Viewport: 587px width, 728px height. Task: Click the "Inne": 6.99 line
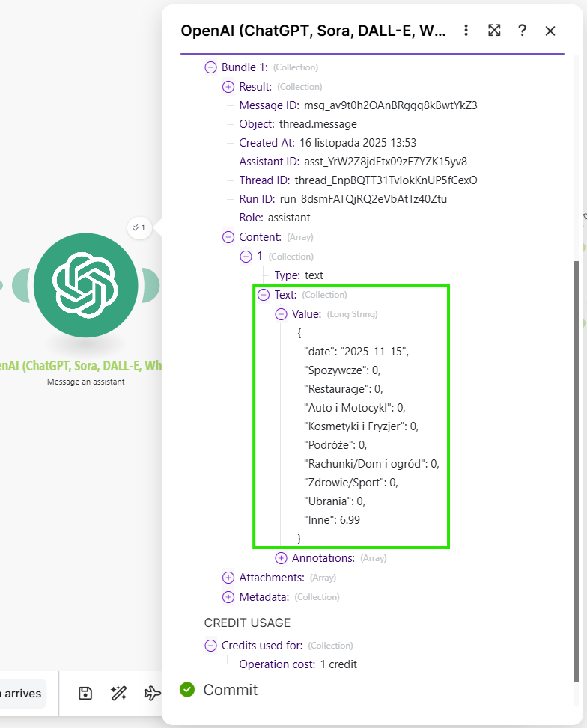pyautogui.click(x=332, y=520)
